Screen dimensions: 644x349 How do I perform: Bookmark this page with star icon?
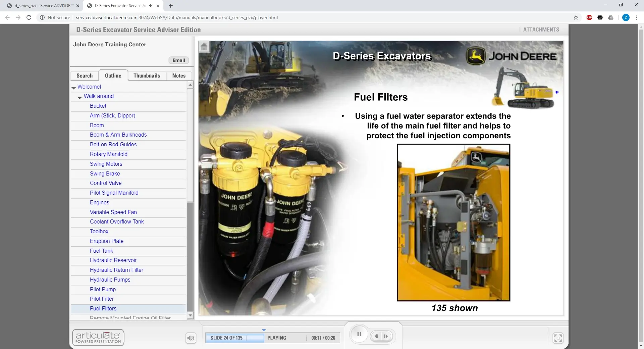(x=576, y=17)
